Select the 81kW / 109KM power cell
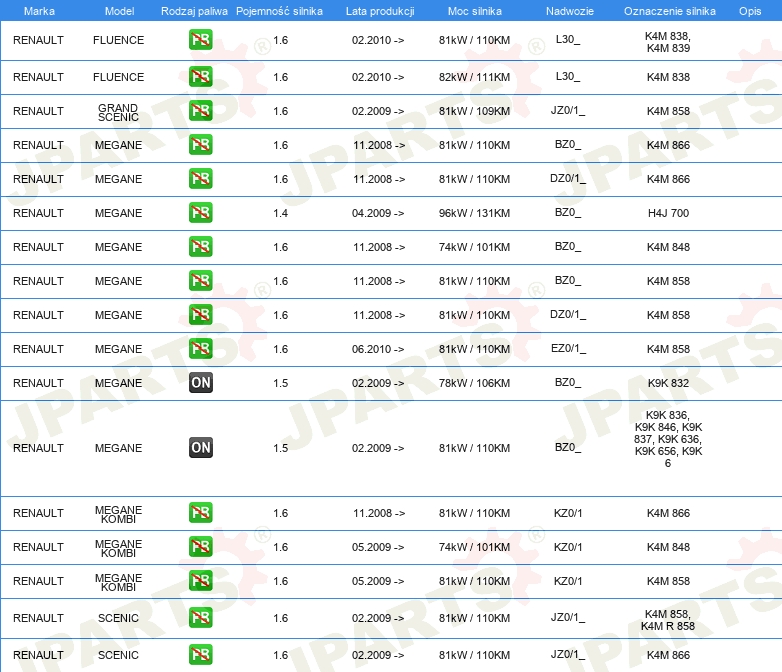Viewport: 782px width, 672px height. pyautogui.click(x=474, y=111)
